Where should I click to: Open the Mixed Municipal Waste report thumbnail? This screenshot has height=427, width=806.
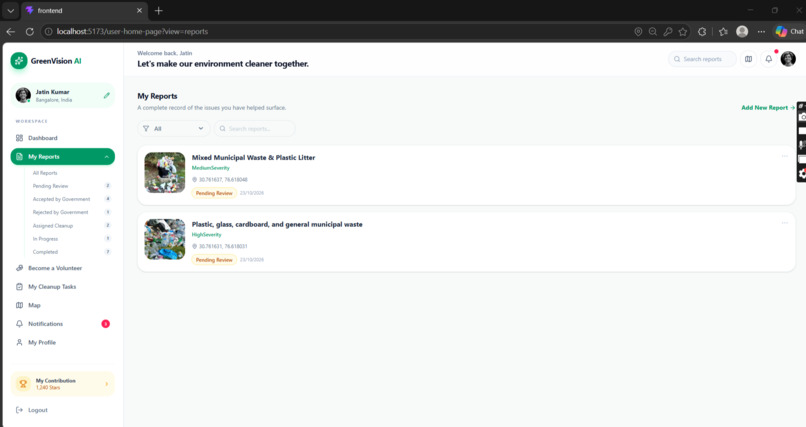point(164,172)
